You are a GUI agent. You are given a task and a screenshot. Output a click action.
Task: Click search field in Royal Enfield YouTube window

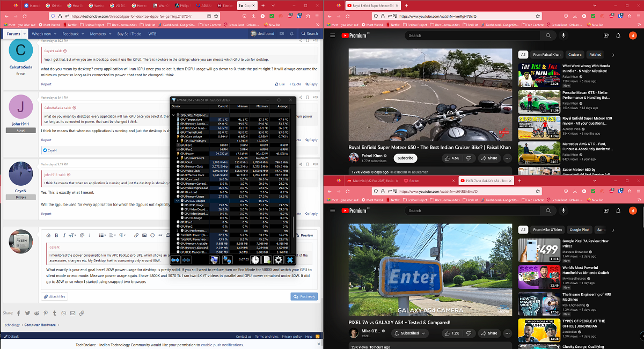[x=473, y=35]
